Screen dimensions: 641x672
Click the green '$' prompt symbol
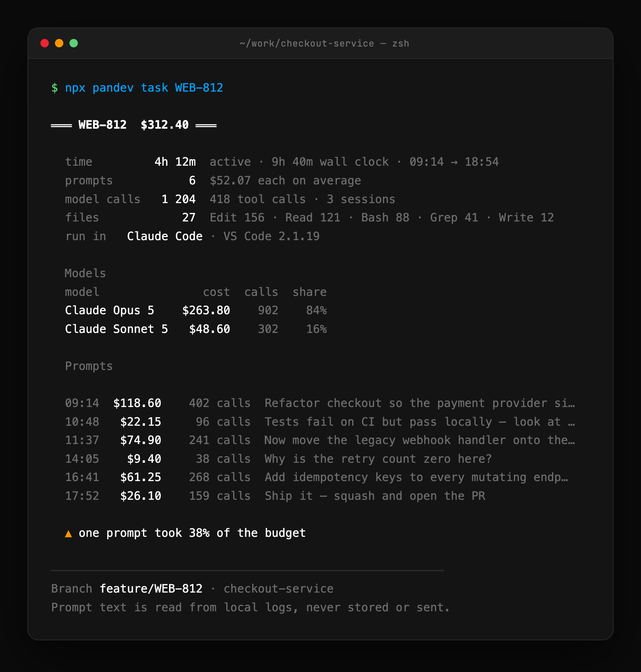tap(55, 88)
